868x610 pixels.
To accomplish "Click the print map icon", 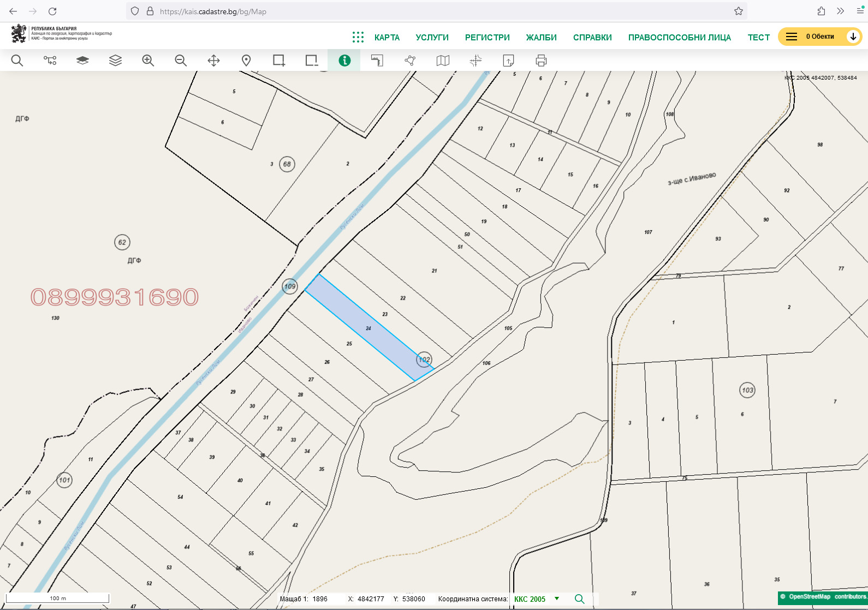I will click(541, 61).
